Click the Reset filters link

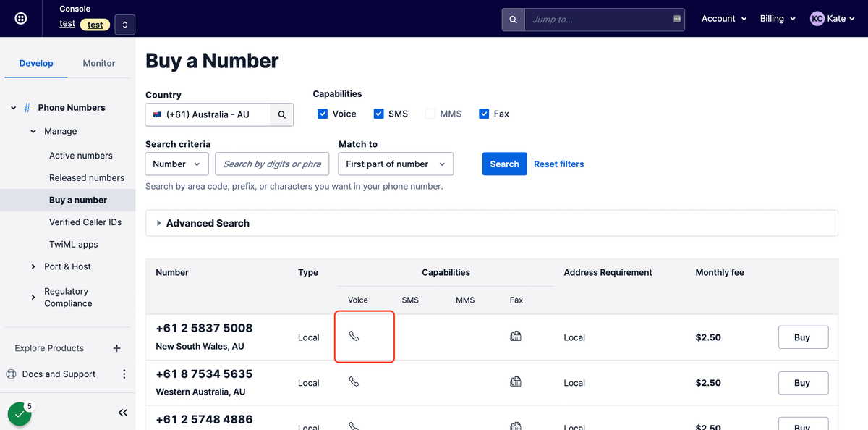tap(559, 164)
